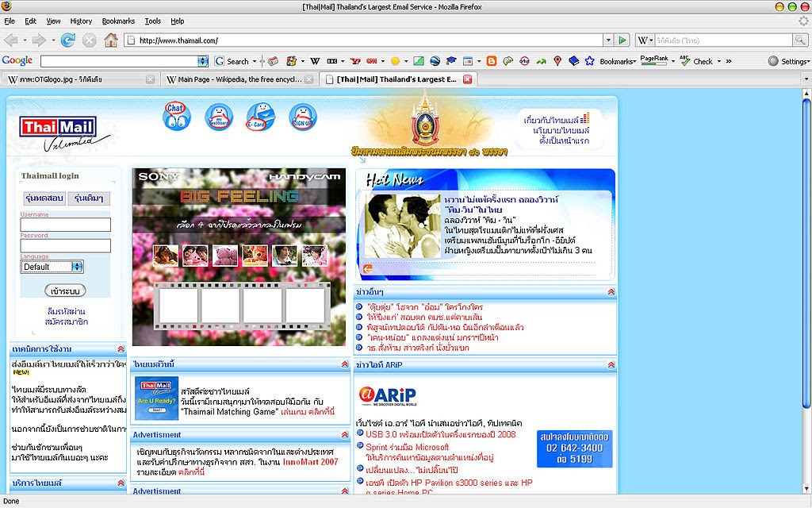The width and height of the screenshot is (812, 508).
Task: Click the Blogger orange B icon
Action: pos(492,61)
